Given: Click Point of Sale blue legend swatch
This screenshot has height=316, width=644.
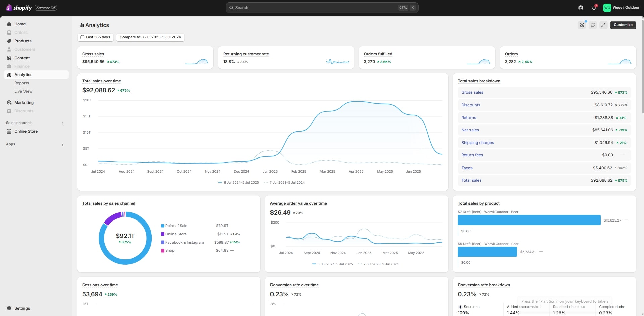Looking at the screenshot, I should 163,226.
